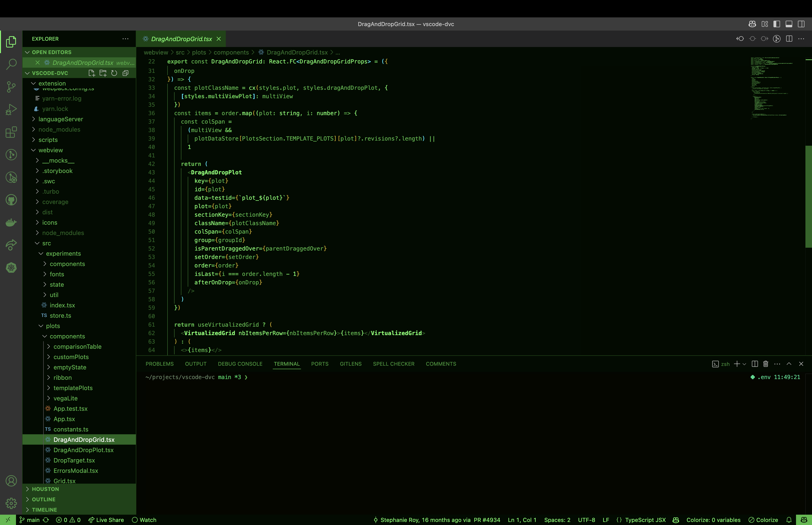Expand the comparisonTable folder
Screen dimensions: 812x525
(x=77, y=346)
